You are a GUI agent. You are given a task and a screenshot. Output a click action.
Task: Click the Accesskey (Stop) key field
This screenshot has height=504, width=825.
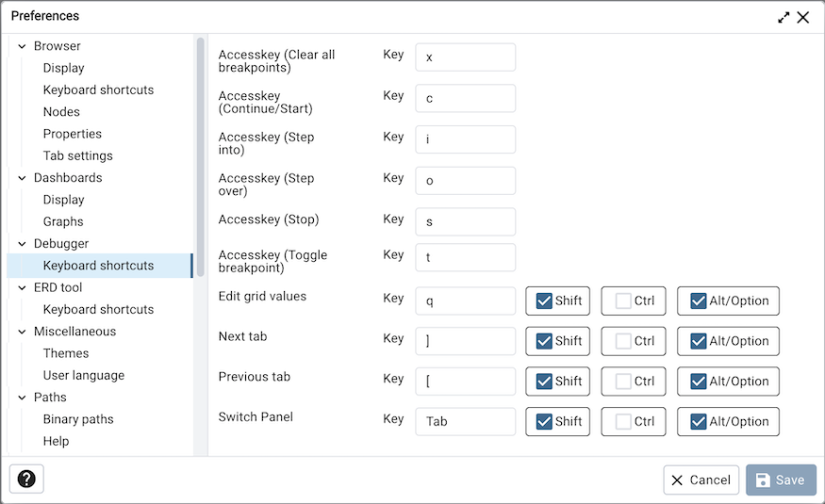(x=465, y=221)
